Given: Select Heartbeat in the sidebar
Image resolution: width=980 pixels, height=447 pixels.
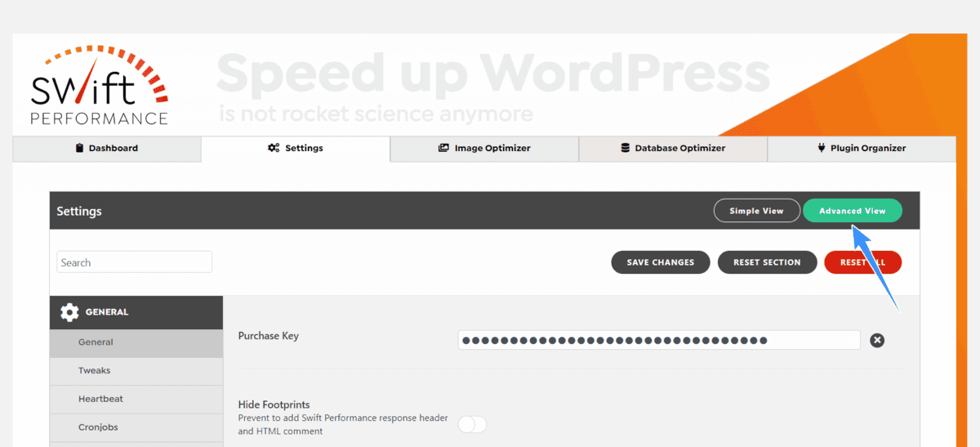Looking at the screenshot, I should click(136, 400).
